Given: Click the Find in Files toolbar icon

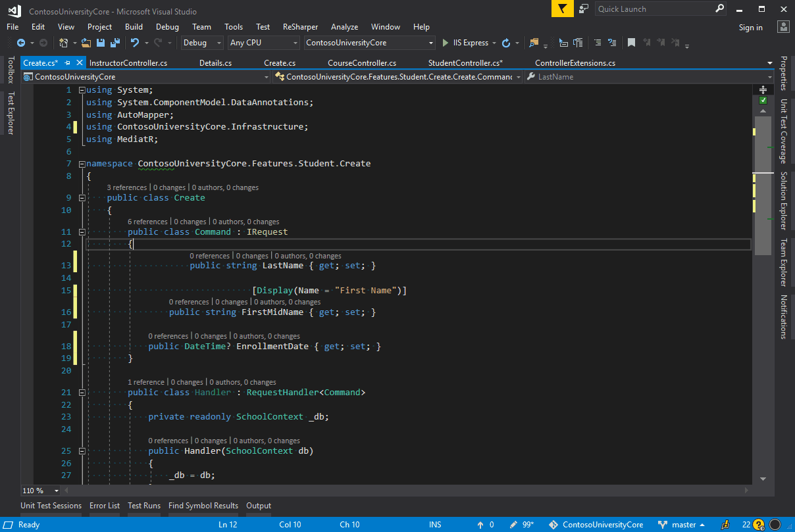Looking at the screenshot, I should click(x=534, y=43).
